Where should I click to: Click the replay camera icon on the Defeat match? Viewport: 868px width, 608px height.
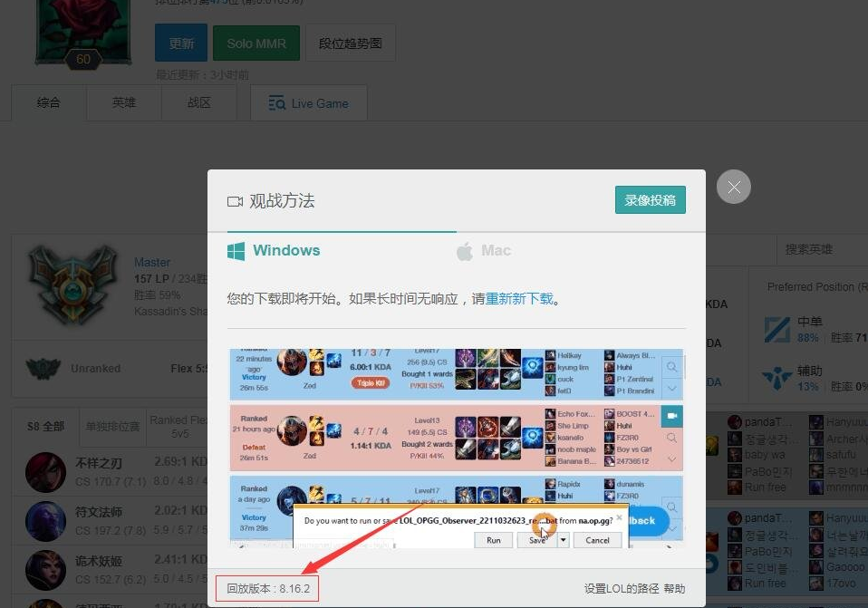671,416
